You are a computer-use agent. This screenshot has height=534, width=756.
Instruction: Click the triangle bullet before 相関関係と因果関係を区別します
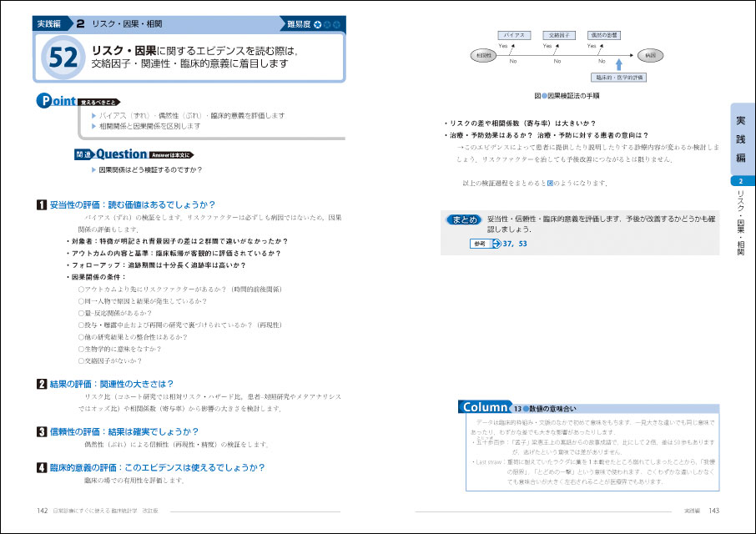94,126
